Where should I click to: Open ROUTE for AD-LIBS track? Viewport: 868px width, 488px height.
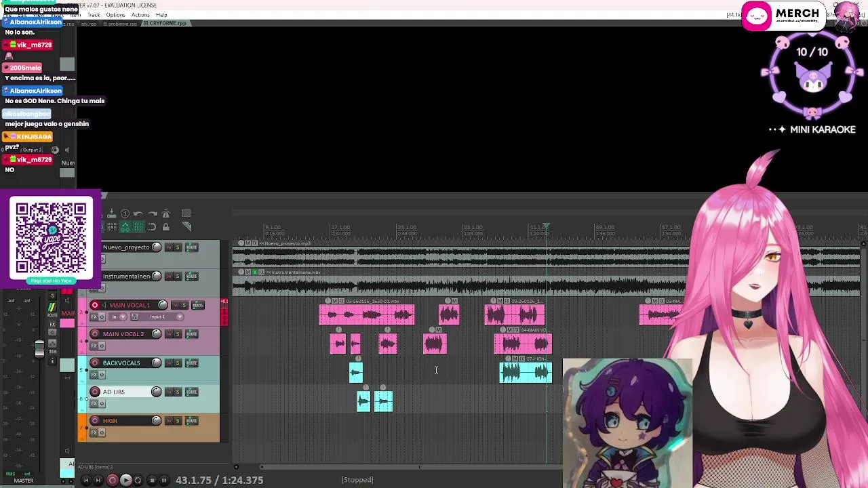click(191, 392)
